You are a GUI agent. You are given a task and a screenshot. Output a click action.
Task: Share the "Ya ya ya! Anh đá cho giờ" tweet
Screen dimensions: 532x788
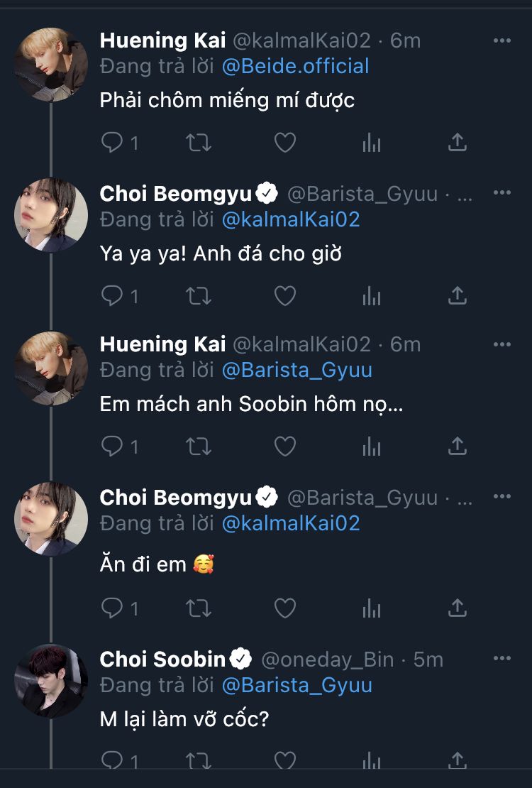(x=458, y=295)
